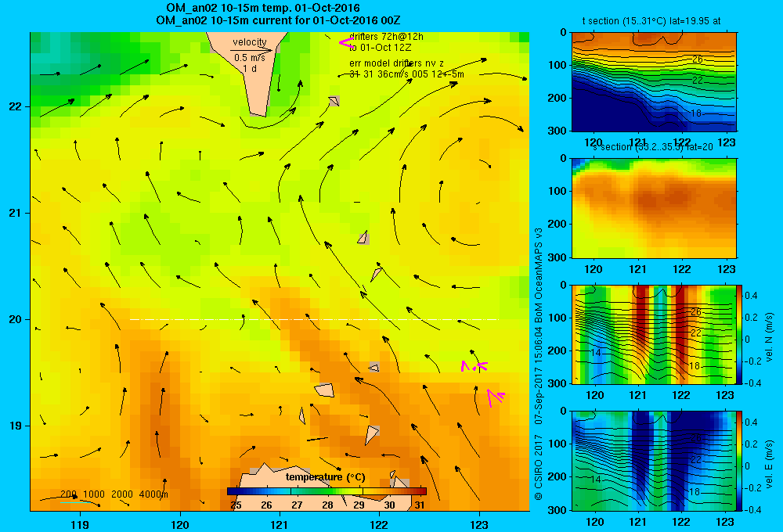Click the 27 tick on temperature color bar

pyautogui.click(x=297, y=505)
